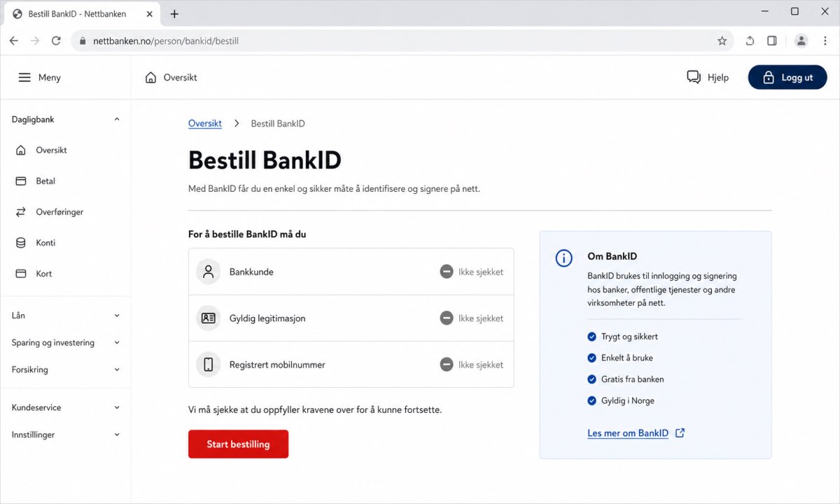Expand the Sparing og investering section

pos(117,343)
